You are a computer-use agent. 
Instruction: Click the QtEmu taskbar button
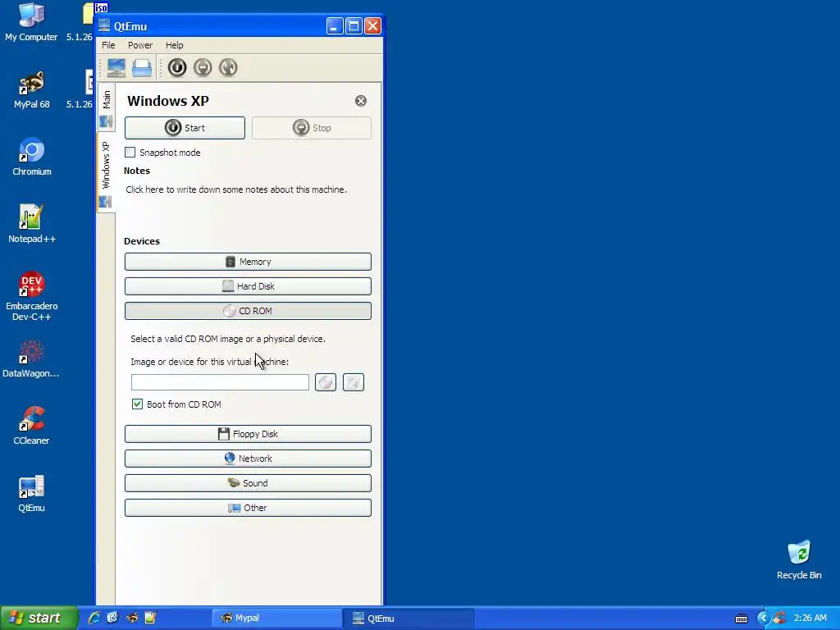tap(409, 618)
